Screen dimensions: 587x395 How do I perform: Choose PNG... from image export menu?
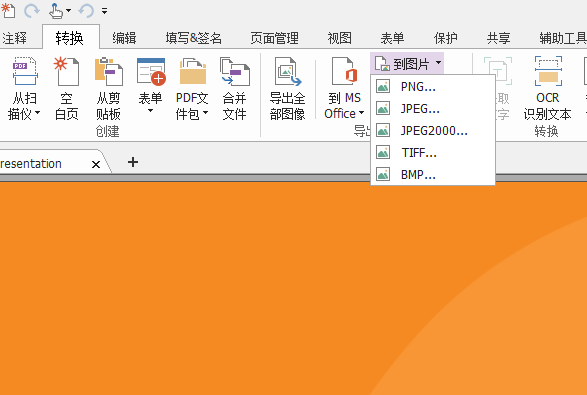tap(433, 86)
